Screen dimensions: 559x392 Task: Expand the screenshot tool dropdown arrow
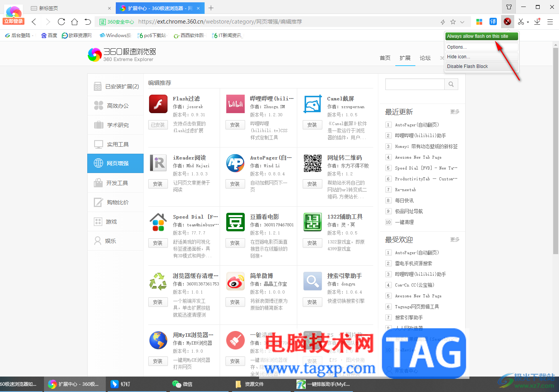[528, 22]
